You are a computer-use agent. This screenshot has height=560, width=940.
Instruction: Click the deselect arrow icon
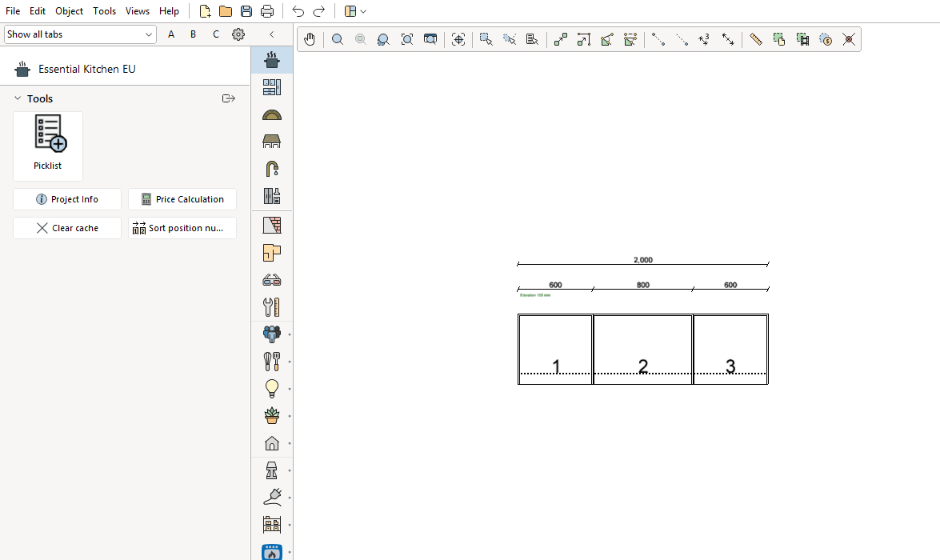coord(510,39)
